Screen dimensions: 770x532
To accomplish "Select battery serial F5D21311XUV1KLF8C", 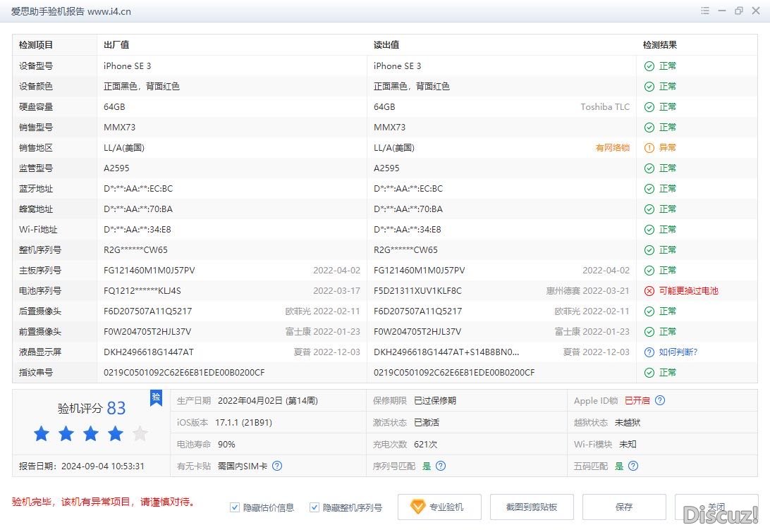I will [x=418, y=291].
